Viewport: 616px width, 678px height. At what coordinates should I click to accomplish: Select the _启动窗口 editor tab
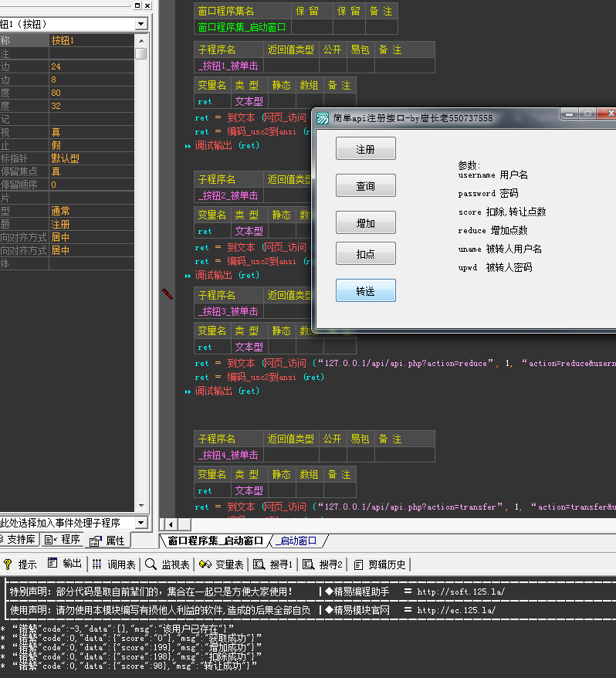pyautogui.click(x=297, y=541)
